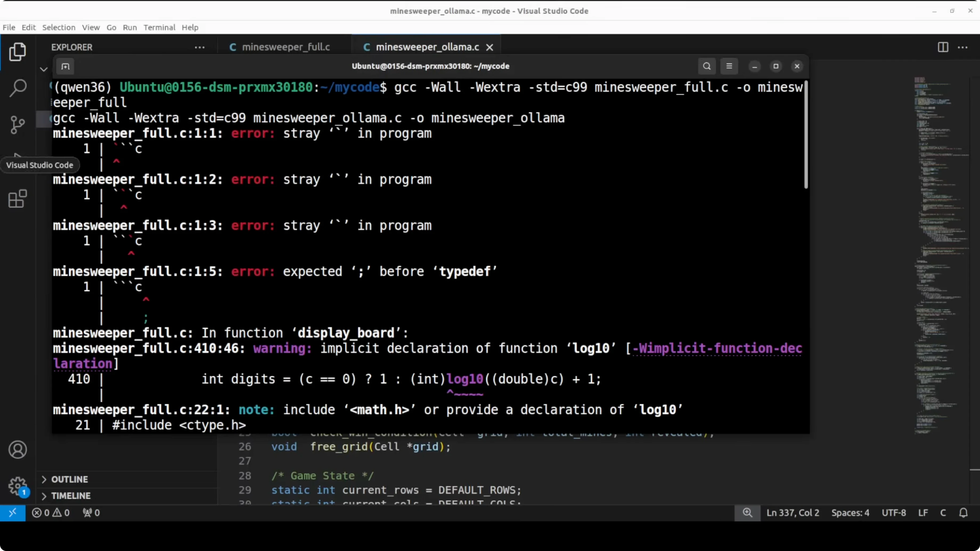Open notifications bell in status bar
980x551 pixels.
click(x=963, y=513)
